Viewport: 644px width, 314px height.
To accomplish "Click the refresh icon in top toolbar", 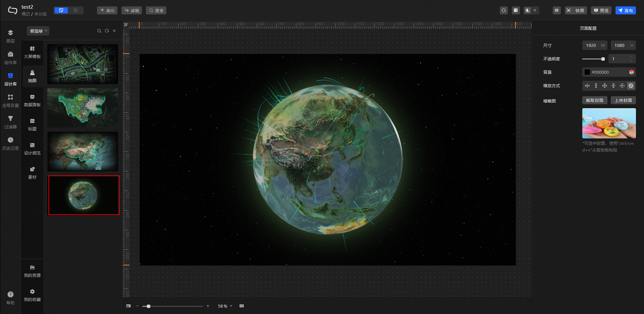I will pyautogui.click(x=503, y=10).
